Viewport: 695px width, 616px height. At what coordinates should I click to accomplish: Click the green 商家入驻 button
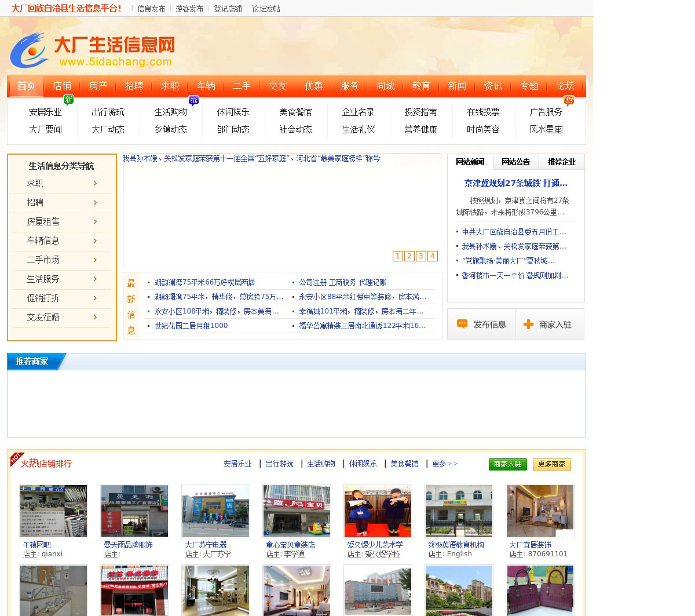507,464
